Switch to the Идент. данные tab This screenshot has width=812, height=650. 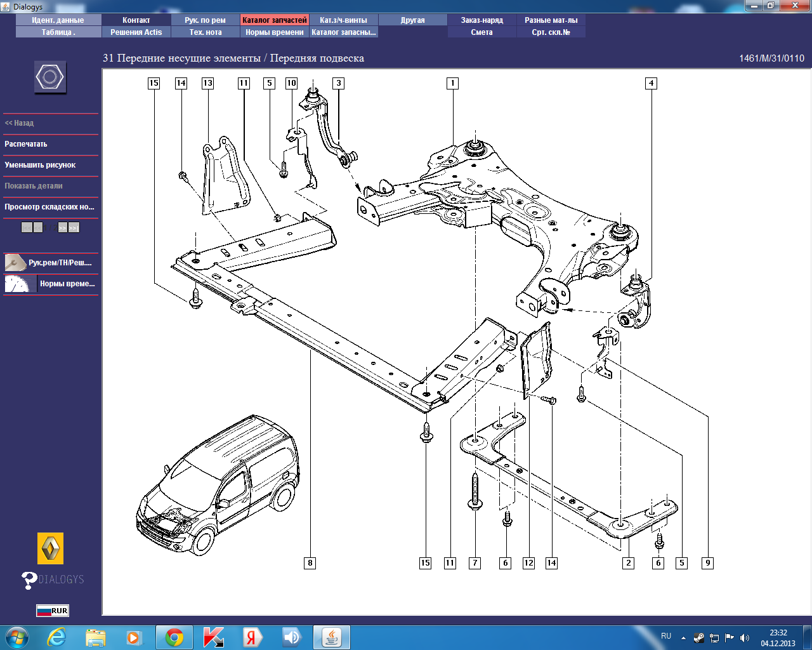pyautogui.click(x=58, y=20)
